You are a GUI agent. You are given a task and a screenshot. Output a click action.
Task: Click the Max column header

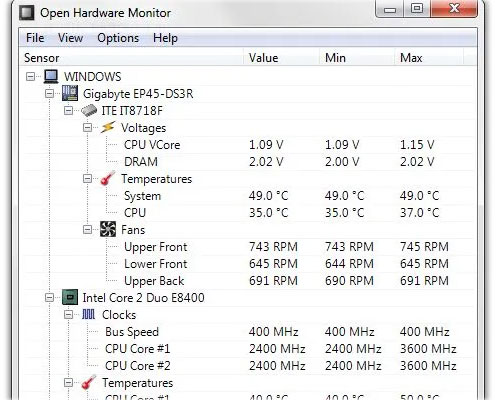pos(429,58)
